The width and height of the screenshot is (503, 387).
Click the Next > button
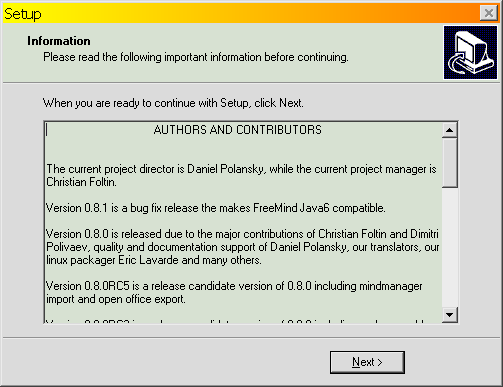tap(367, 362)
